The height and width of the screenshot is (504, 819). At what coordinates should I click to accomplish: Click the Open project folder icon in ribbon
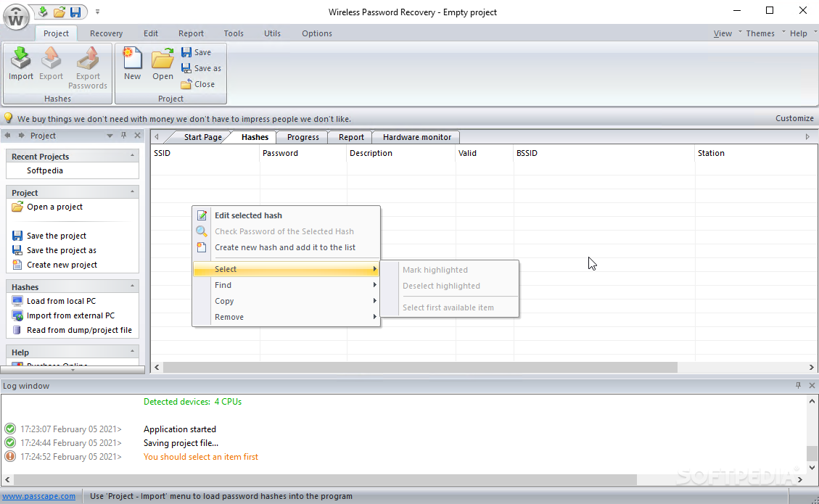click(162, 58)
